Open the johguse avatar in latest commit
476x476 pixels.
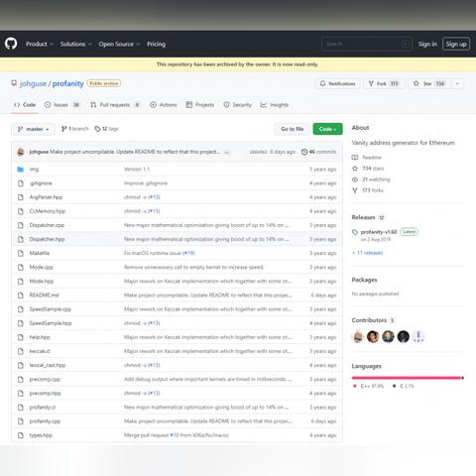tap(21, 152)
